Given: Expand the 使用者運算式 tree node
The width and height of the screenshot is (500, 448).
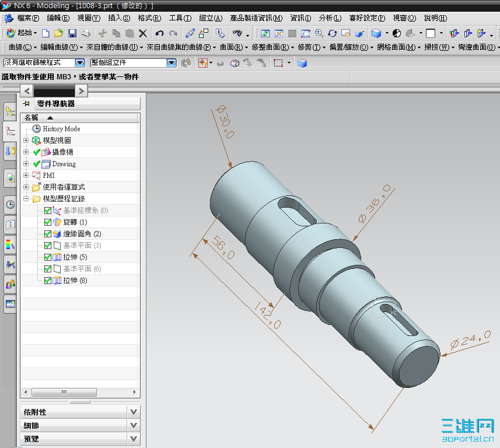Looking at the screenshot, I should click(26, 187).
